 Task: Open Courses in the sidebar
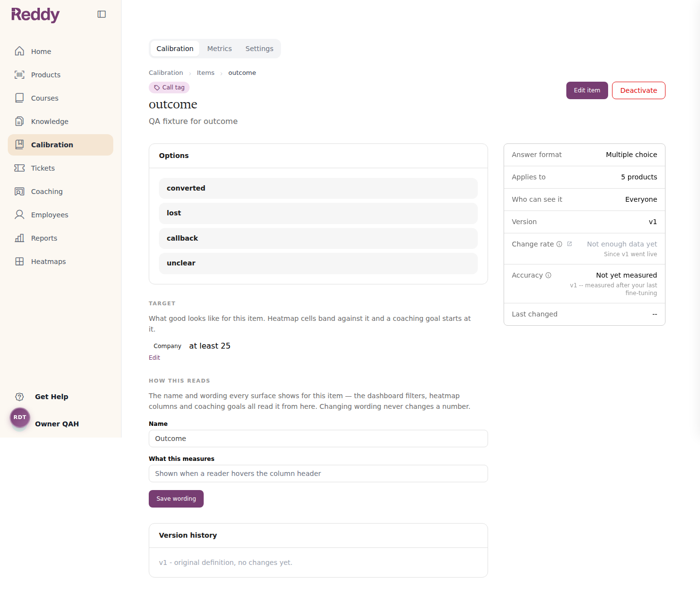coord(60,98)
